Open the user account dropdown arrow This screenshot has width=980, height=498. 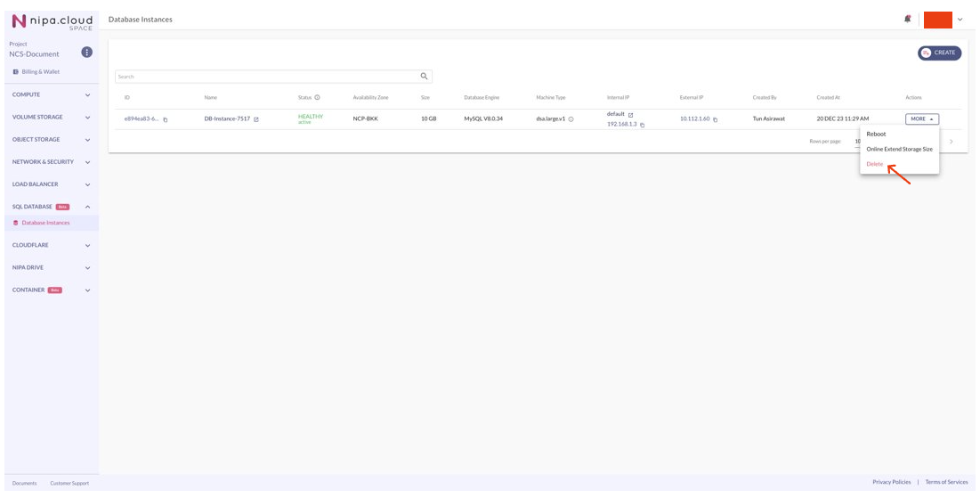960,20
